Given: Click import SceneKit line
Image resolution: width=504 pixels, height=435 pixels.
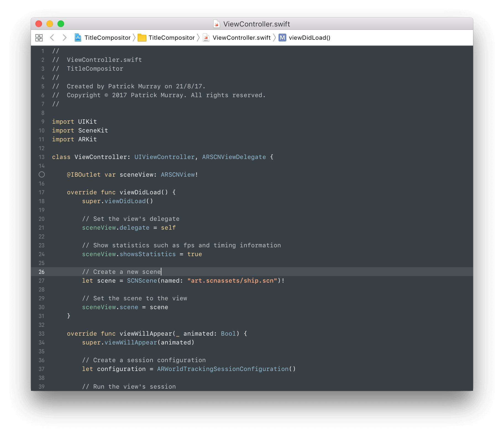Looking at the screenshot, I should tap(80, 131).
